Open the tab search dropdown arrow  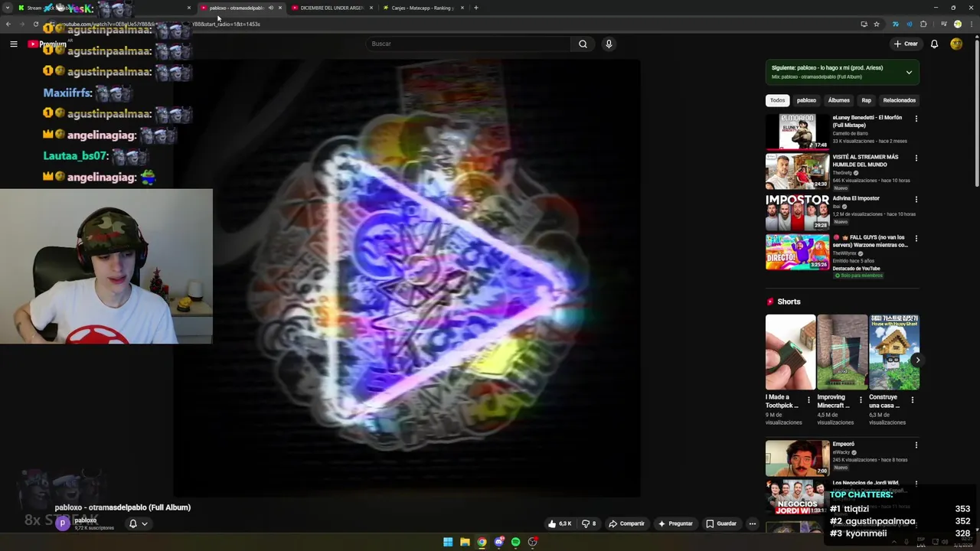pos(8,8)
